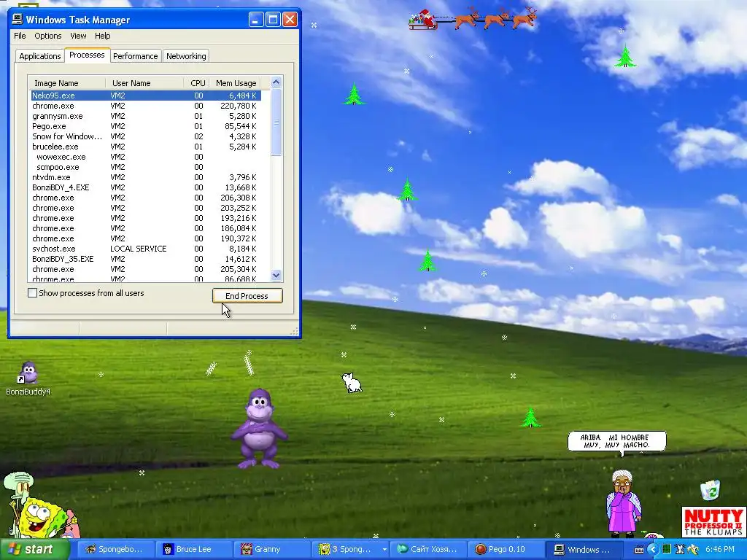Select the BonziBDY_4.EXE process
The height and width of the screenshot is (560, 747).
click(146, 187)
